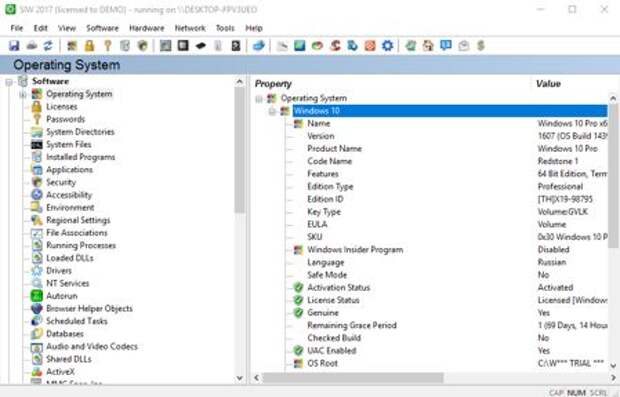Click the Value column header
The image size is (620, 397).
pyautogui.click(x=548, y=83)
